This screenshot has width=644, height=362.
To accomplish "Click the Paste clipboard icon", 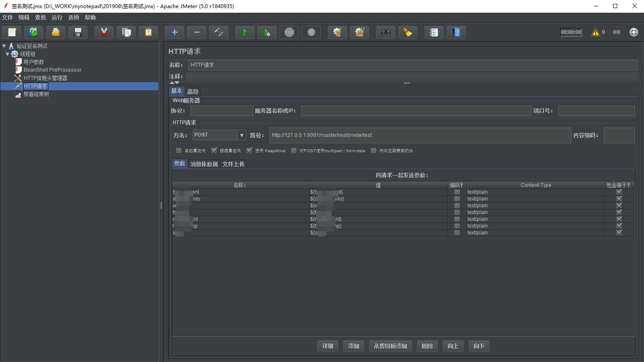I will pos(148,32).
